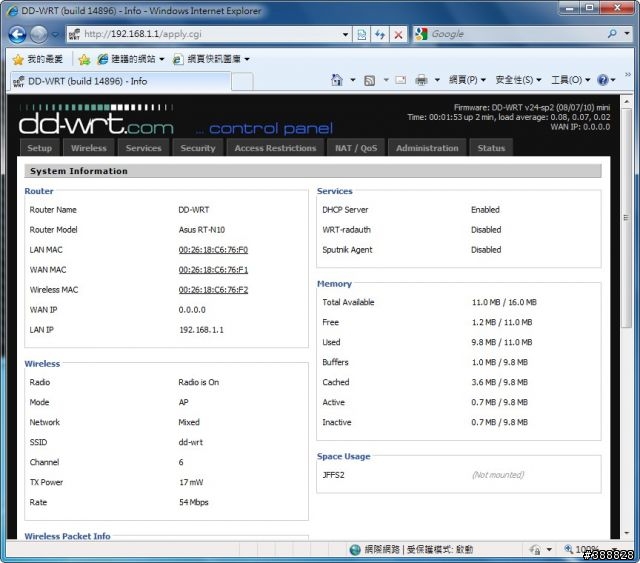
Task: Expand the Print options dropdown arrow
Action: click(437, 80)
